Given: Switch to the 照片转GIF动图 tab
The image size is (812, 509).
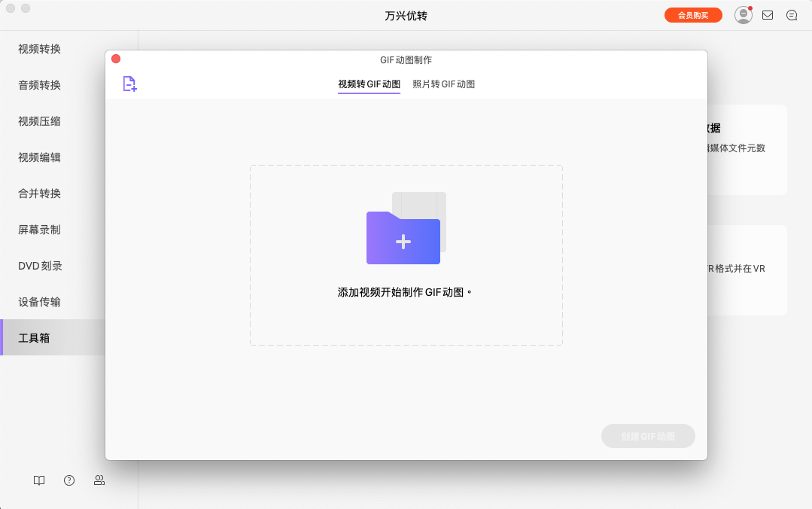Looking at the screenshot, I should [443, 84].
